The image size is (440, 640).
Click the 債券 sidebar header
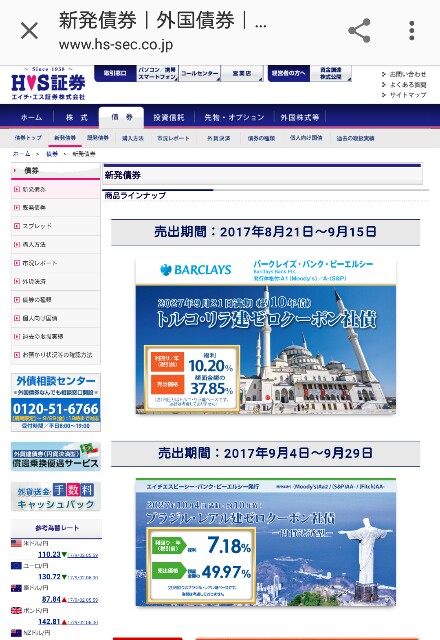point(56,171)
